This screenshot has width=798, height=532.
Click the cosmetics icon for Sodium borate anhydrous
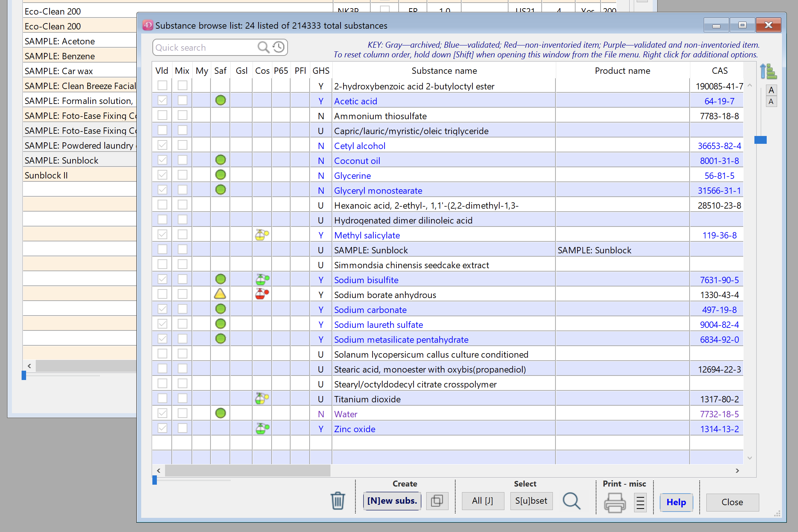point(262,294)
